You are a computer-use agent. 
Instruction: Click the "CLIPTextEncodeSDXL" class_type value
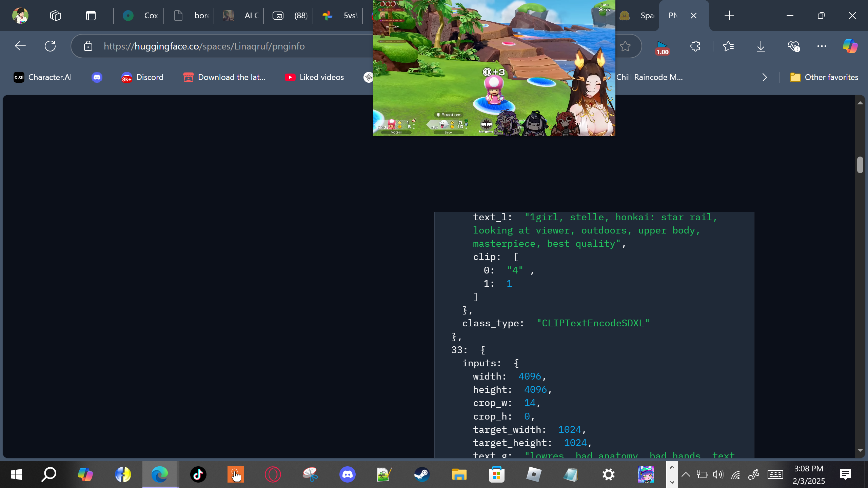point(593,323)
